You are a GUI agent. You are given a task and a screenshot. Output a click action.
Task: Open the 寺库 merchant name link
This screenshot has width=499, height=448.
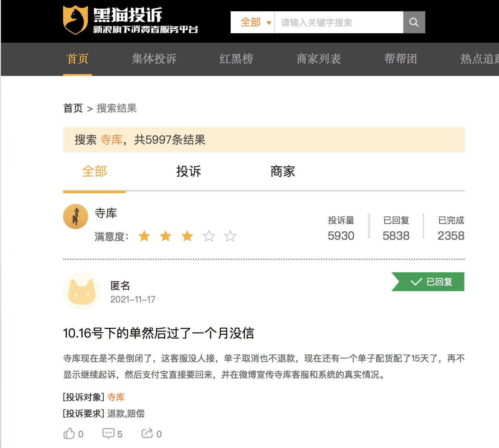click(x=106, y=213)
